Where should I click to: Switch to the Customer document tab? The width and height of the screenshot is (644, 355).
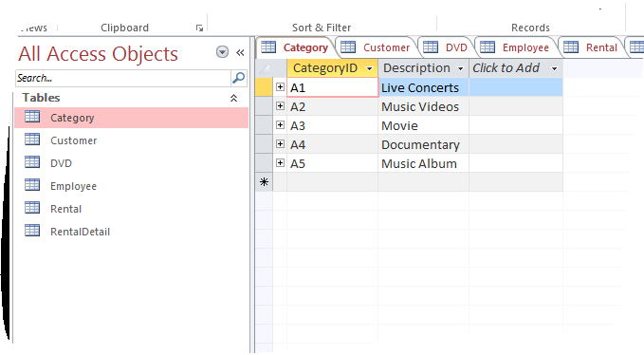[x=377, y=47]
